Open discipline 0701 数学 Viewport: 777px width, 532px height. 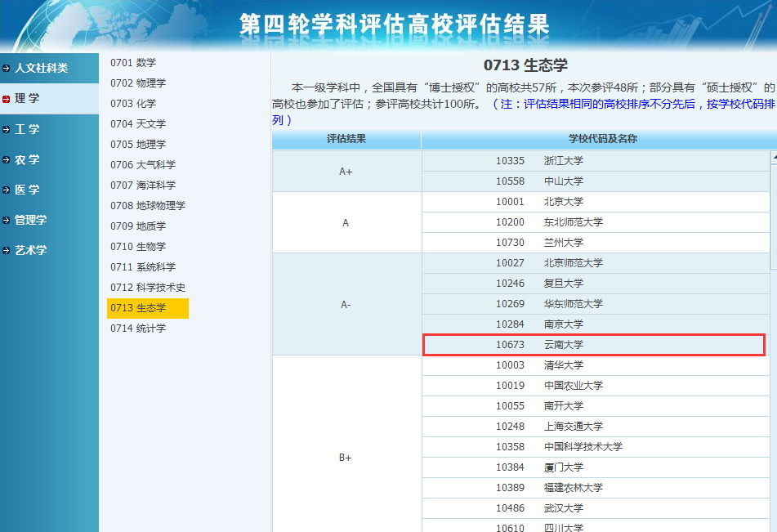(x=133, y=63)
